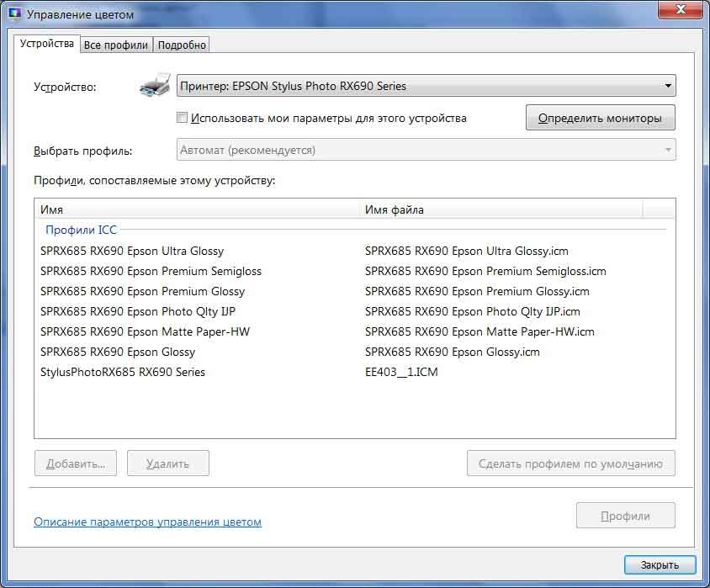The image size is (710, 588).
Task: Select SPRX685 RX690 Epson Premium Semigloss profile
Action: tap(151, 271)
